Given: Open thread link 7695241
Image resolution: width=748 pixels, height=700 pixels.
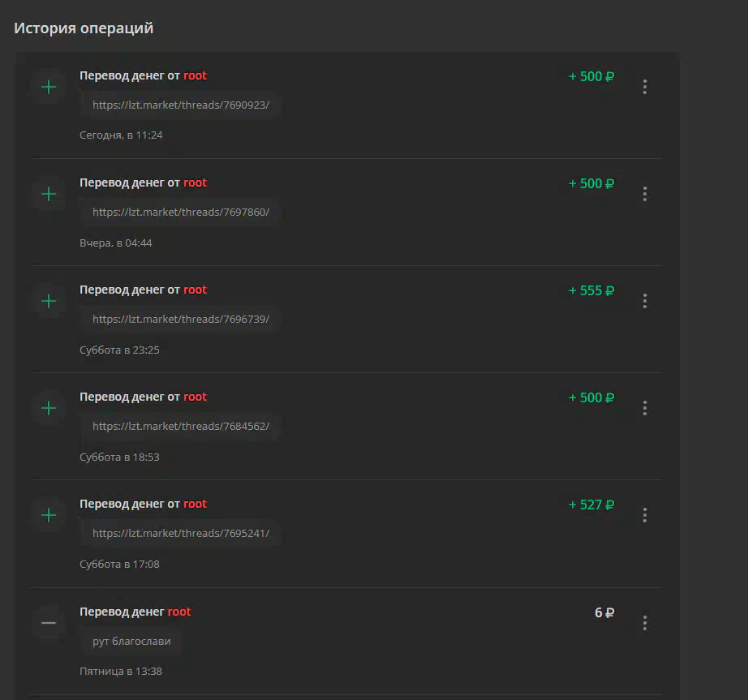Looking at the screenshot, I should [x=181, y=533].
